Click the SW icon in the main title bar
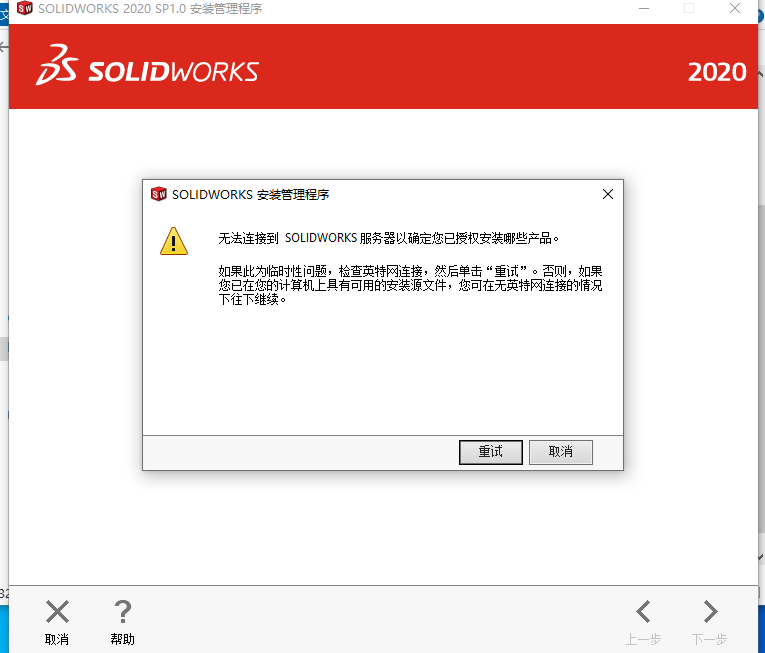Screen dimensions: 765x653 pos(24,8)
